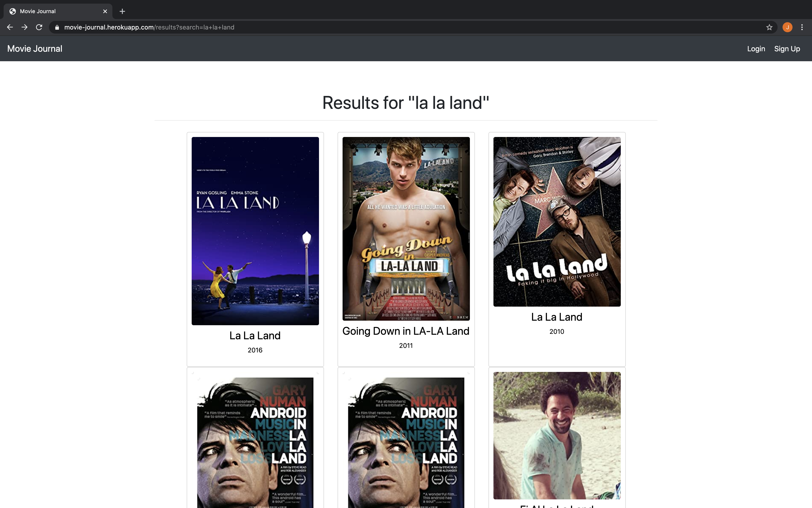Click the year '2011' text

pyautogui.click(x=406, y=345)
